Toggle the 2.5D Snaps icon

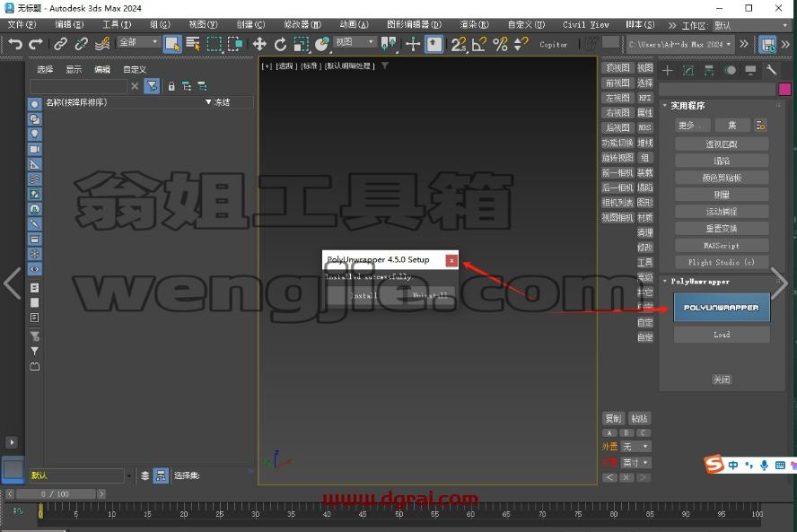click(458, 44)
